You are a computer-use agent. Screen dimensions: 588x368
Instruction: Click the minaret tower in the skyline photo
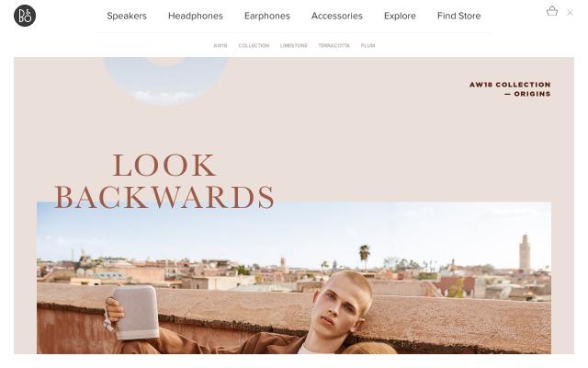[x=525, y=252]
